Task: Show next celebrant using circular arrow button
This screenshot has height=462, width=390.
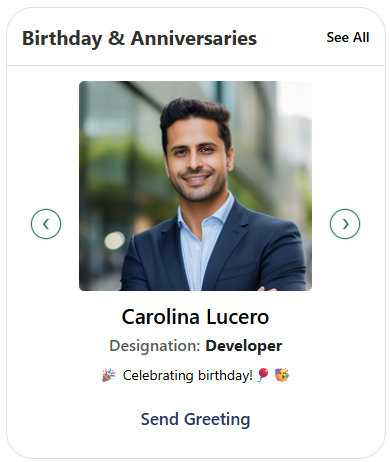Action: coord(345,224)
